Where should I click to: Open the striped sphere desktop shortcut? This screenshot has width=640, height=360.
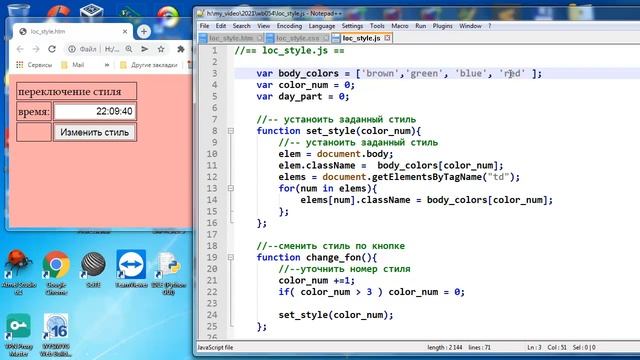pyautogui.click(x=93, y=269)
